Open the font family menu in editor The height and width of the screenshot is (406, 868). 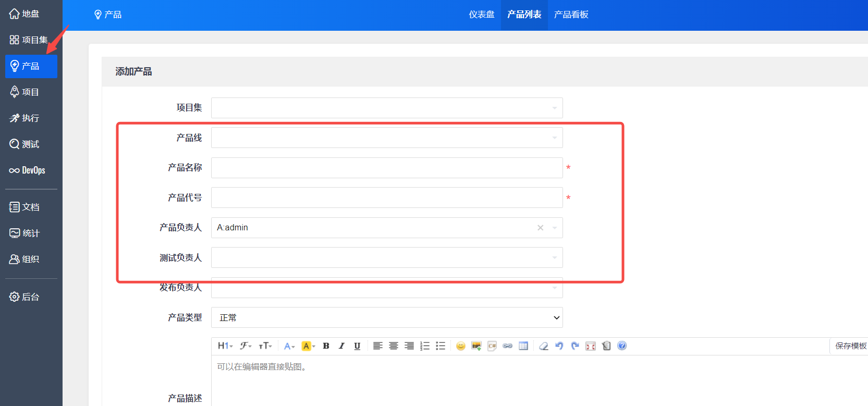click(246, 346)
